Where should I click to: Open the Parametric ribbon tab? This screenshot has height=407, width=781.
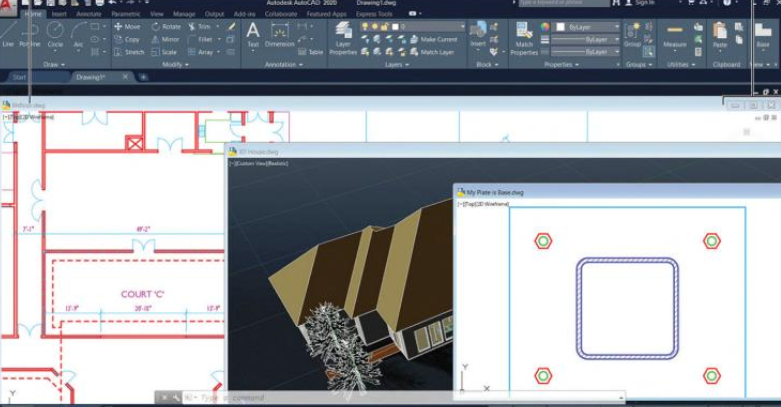(126, 14)
